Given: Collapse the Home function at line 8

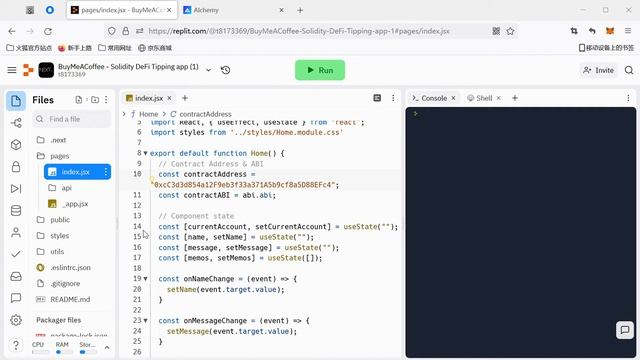Looking at the screenshot, I should pos(145,153).
